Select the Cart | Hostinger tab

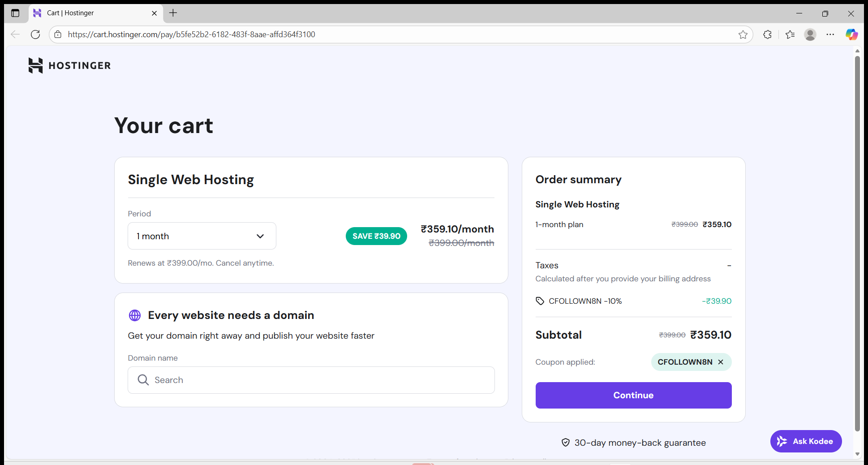[x=90, y=13]
